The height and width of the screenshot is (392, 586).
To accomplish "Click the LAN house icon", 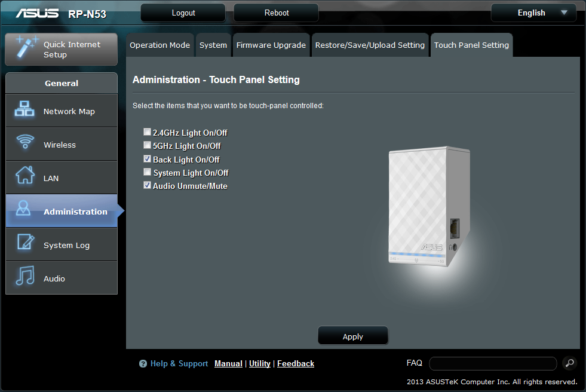I will (24, 177).
